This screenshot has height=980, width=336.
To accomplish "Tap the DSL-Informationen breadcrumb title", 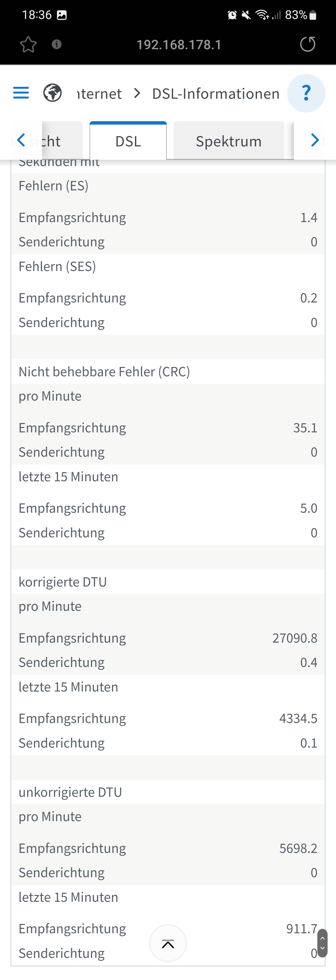I will [x=216, y=93].
